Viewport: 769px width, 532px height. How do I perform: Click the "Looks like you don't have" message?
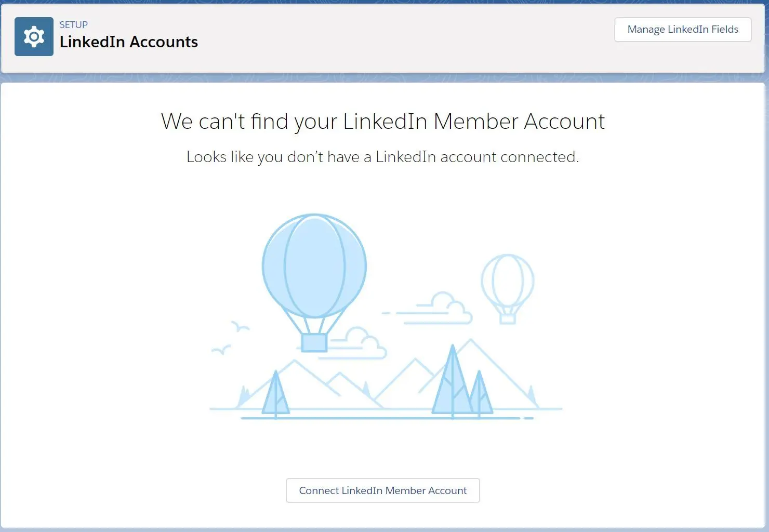[383, 157]
